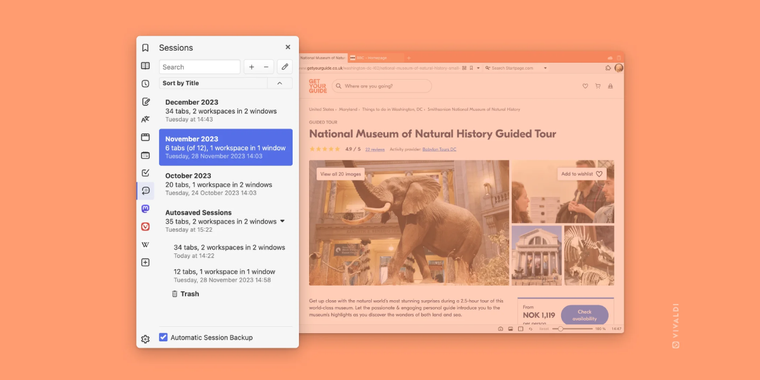Add a new session with plus button
Image resolution: width=760 pixels, height=380 pixels.
pyautogui.click(x=252, y=67)
